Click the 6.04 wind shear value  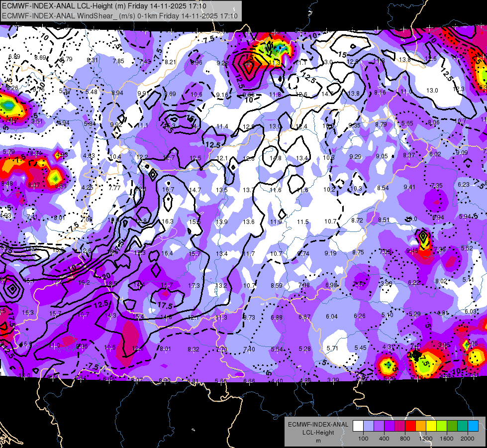click(x=332, y=316)
